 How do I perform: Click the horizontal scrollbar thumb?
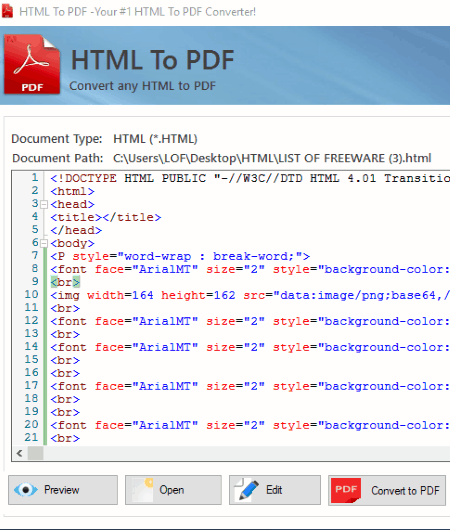(35, 453)
